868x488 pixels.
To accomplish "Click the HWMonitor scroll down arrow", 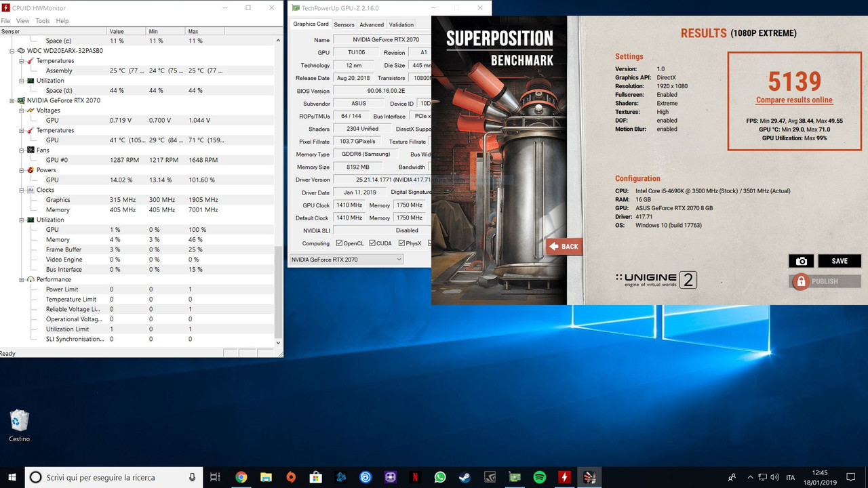I will [x=278, y=344].
